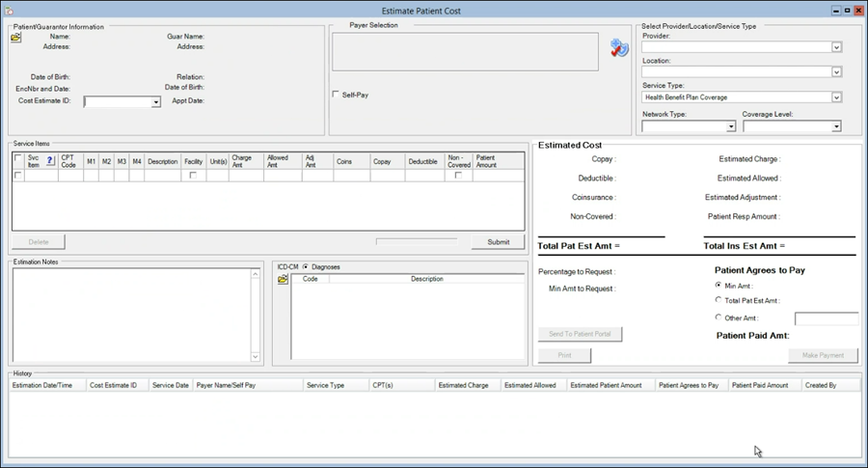
Task: Click the payer eligibility check icon
Action: pos(619,48)
